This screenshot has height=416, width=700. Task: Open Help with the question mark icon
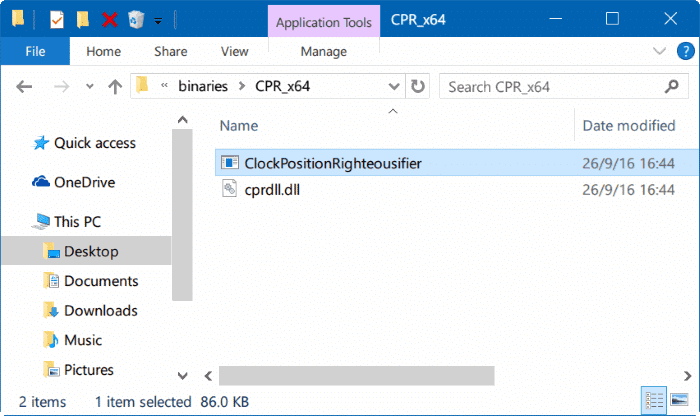(x=685, y=51)
